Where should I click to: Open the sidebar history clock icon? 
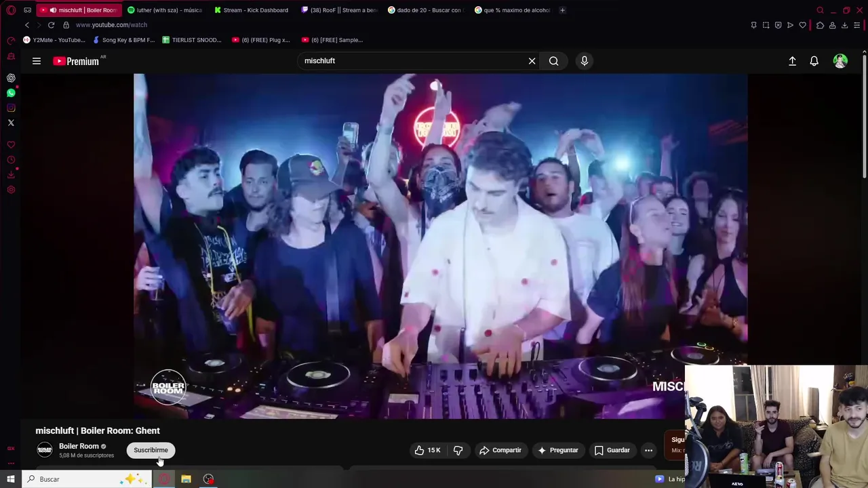(11, 160)
